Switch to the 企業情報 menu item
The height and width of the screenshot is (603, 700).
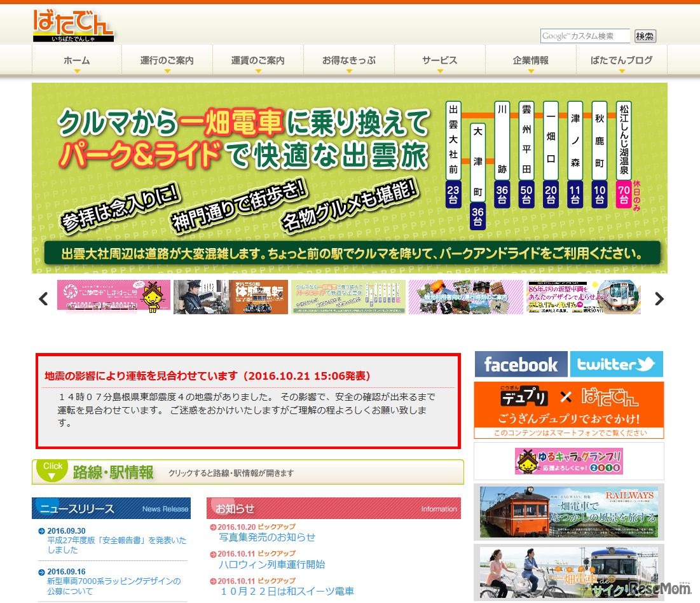tap(531, 60)
